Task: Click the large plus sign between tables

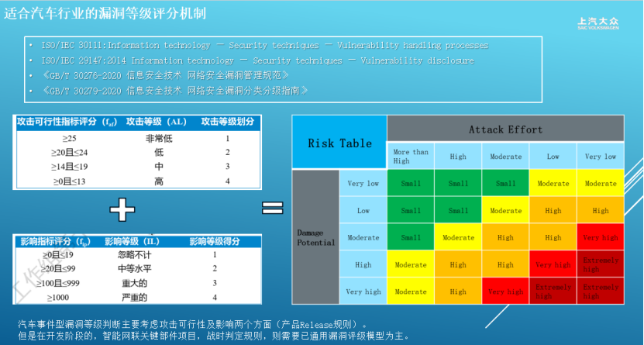Action: click(122, 210)
